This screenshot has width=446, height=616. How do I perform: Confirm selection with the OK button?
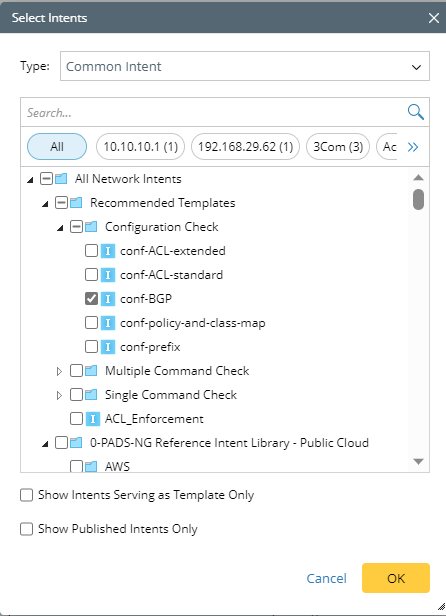[x=396, y=578]
